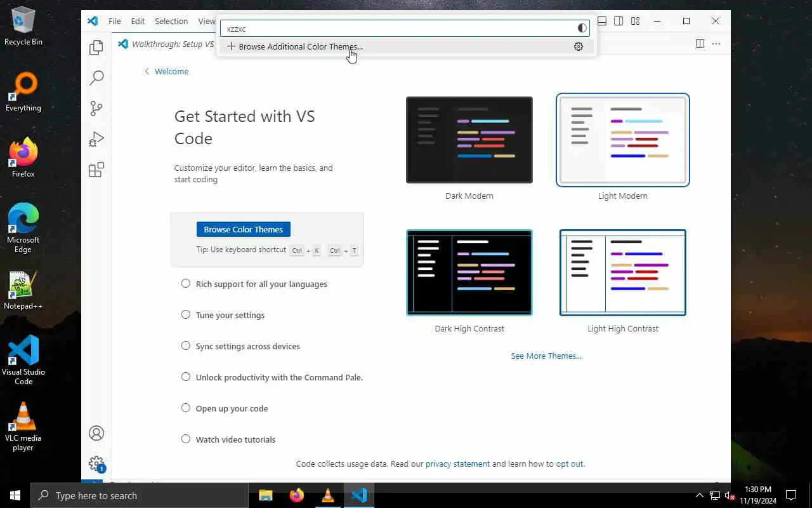This screenshot has width=812, height=508.
Task: Select the Dark Modern theme preview
Action: tap(469, 140)
